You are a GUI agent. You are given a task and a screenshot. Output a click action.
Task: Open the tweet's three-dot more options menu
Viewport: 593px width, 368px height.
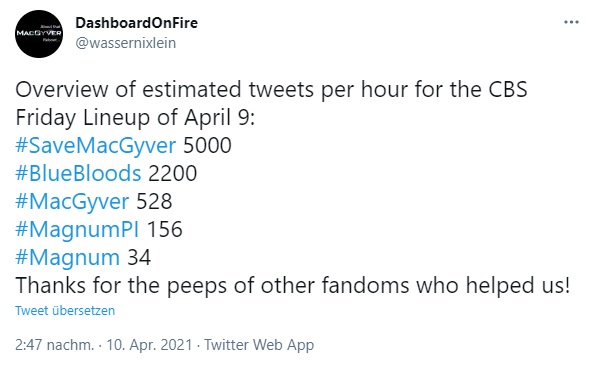click(x=571, y=22)
